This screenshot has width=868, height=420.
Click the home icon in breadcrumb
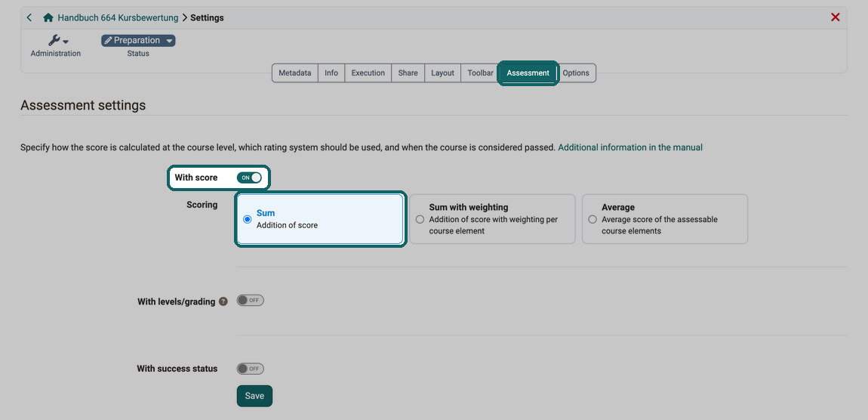[48, 17]
